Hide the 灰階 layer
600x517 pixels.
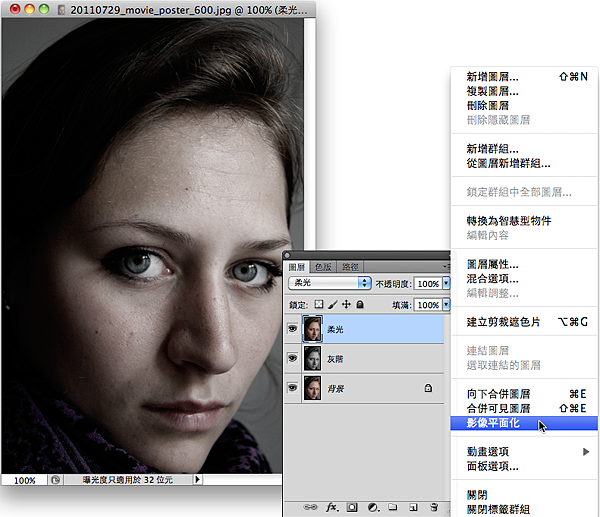click(293, 357)
